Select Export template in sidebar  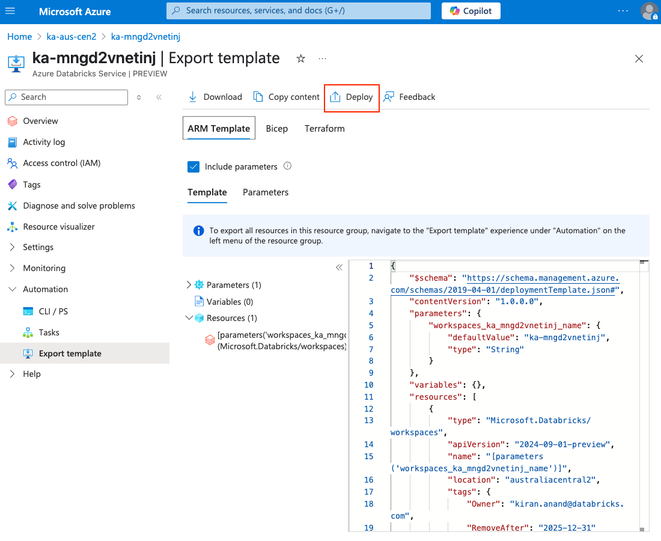(85, 353)
